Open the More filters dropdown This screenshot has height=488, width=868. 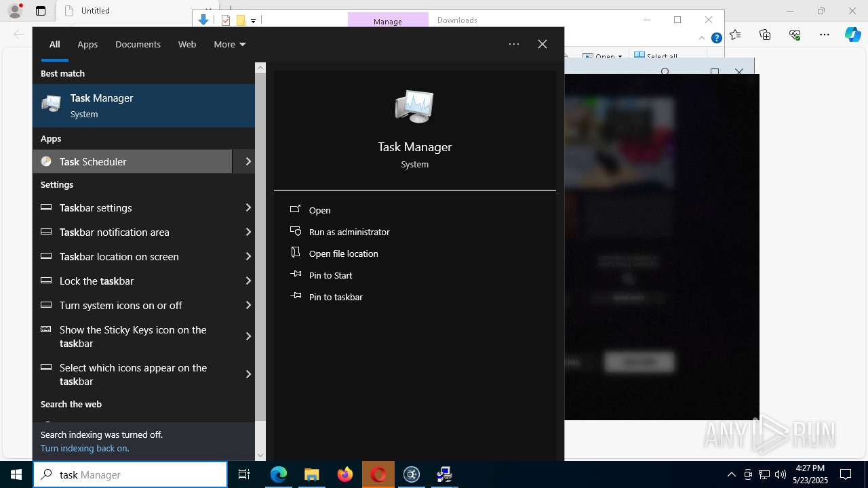click(x=230, y=44)
